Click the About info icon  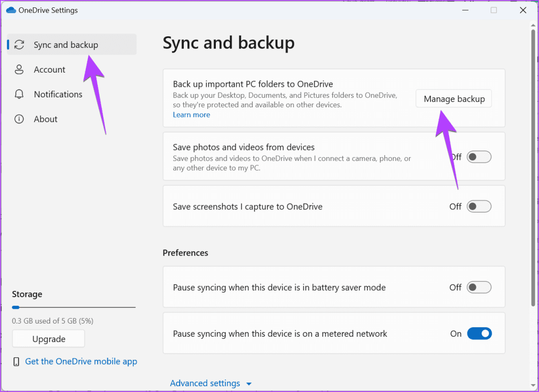[x=19, y=119]
